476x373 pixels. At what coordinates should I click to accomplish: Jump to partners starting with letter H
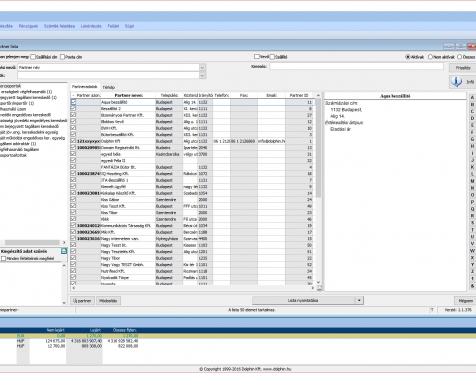(x=472, y=146)
